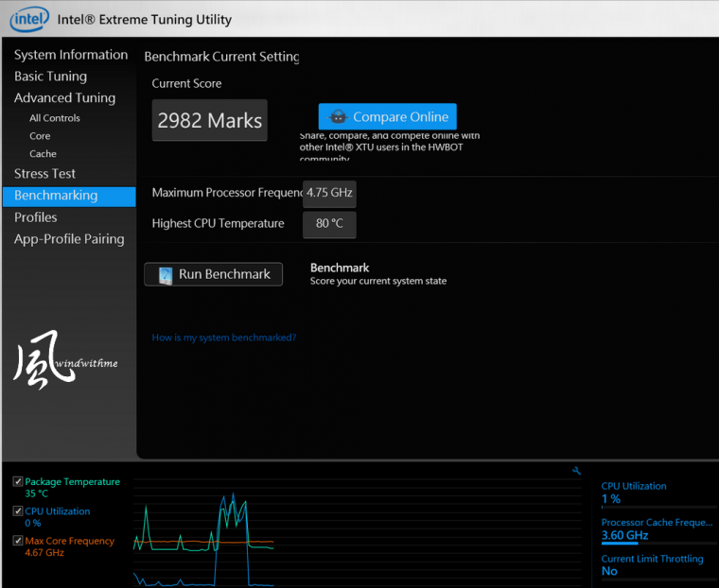Select the Benchmarking section
The width and height of the screenshot is (719, 588).
69,196
